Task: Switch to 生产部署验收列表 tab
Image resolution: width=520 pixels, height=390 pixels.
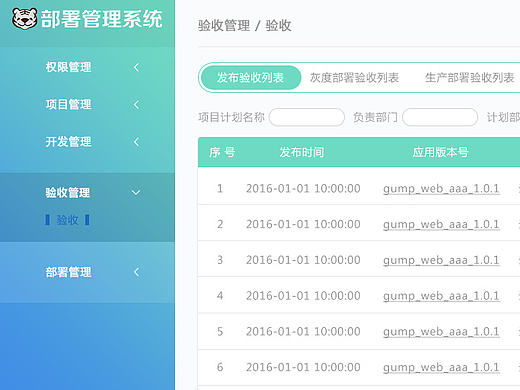Action: [469, 78]
